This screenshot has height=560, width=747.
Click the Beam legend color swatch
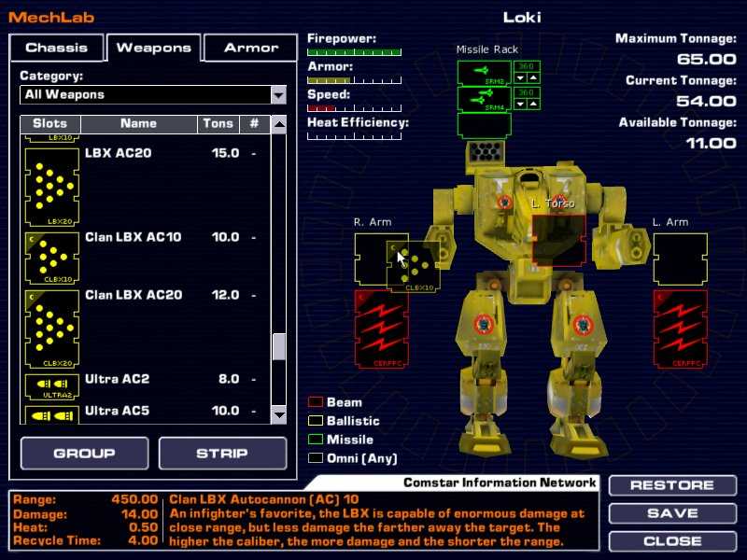pyautogui.click(x=316, y=402)
